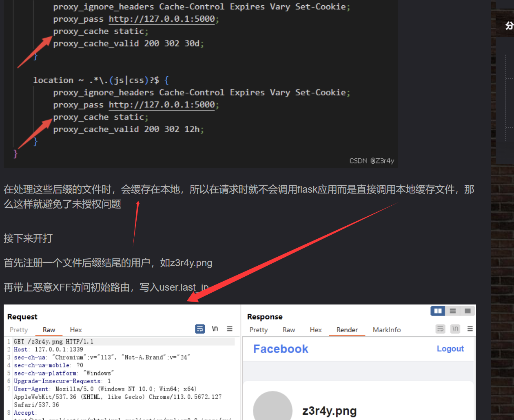This screenshot has width=514, height=420.
Task: Switch Request view to Pretty tab
Action: coord(19,330)
